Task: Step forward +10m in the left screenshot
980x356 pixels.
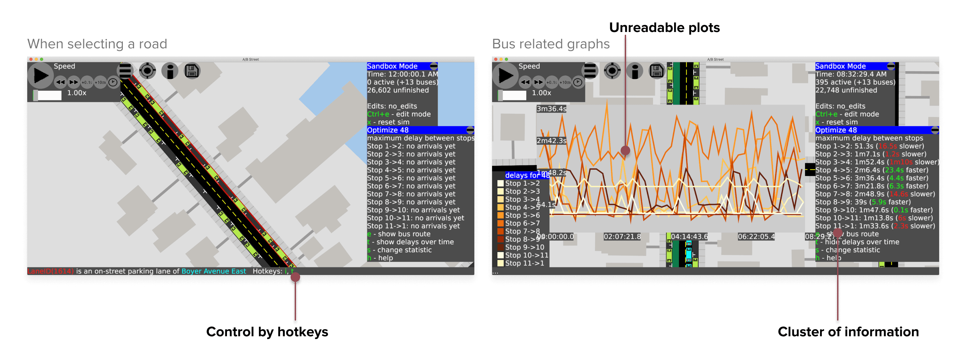Action: tap(100, 82)
